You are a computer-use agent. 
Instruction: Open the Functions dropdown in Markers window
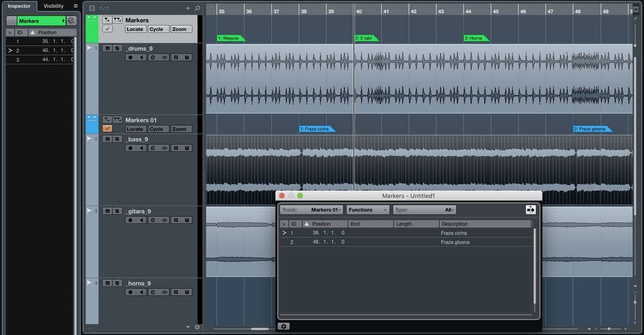(x=368, y=210)
